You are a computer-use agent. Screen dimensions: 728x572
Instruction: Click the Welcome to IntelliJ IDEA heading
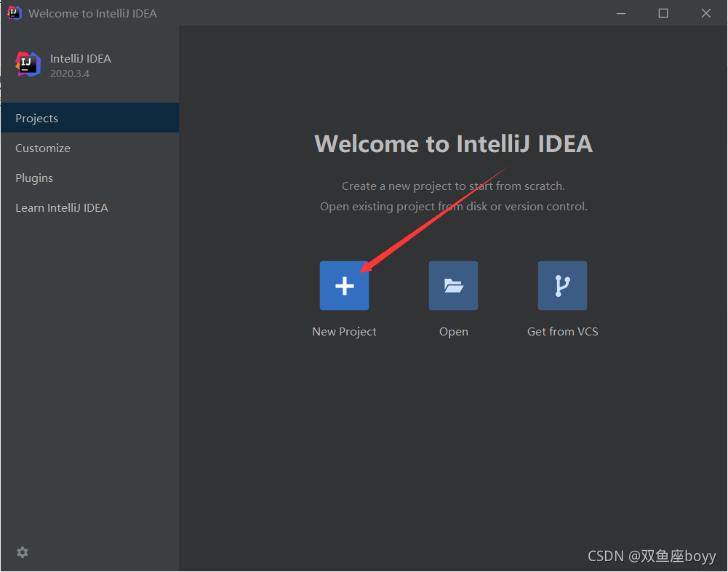coord(453,143)
